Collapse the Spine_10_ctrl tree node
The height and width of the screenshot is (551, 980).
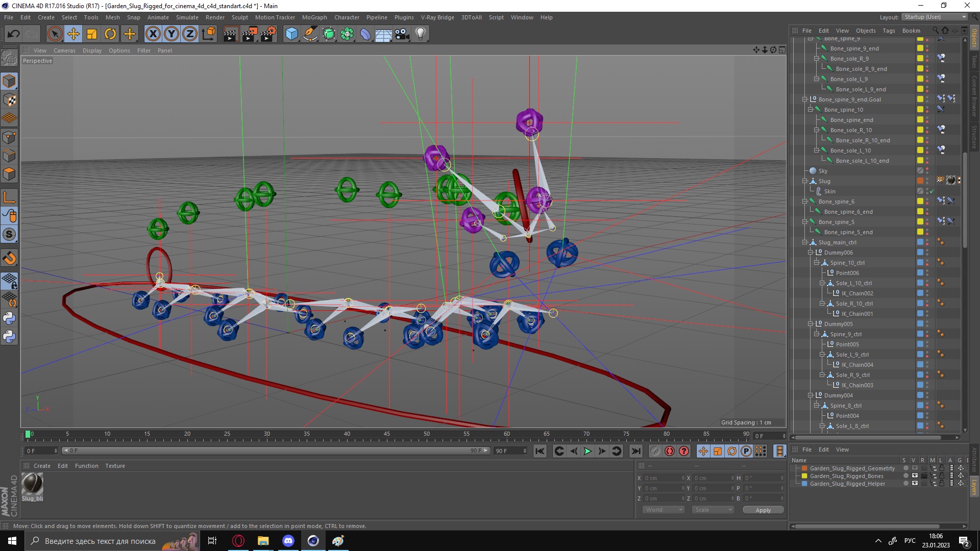tap(816, 263)
